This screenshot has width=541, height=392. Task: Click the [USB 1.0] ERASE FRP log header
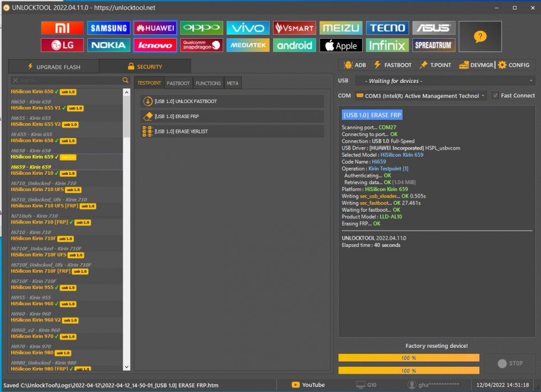[372, 115]
